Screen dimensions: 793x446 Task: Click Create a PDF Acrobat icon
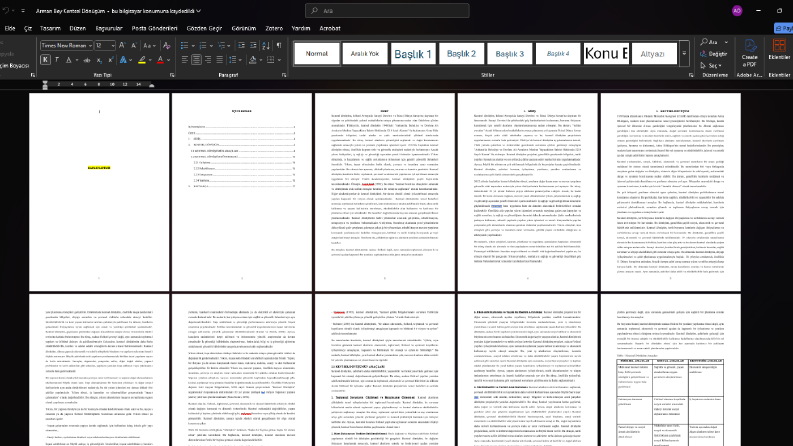(750, 54)
